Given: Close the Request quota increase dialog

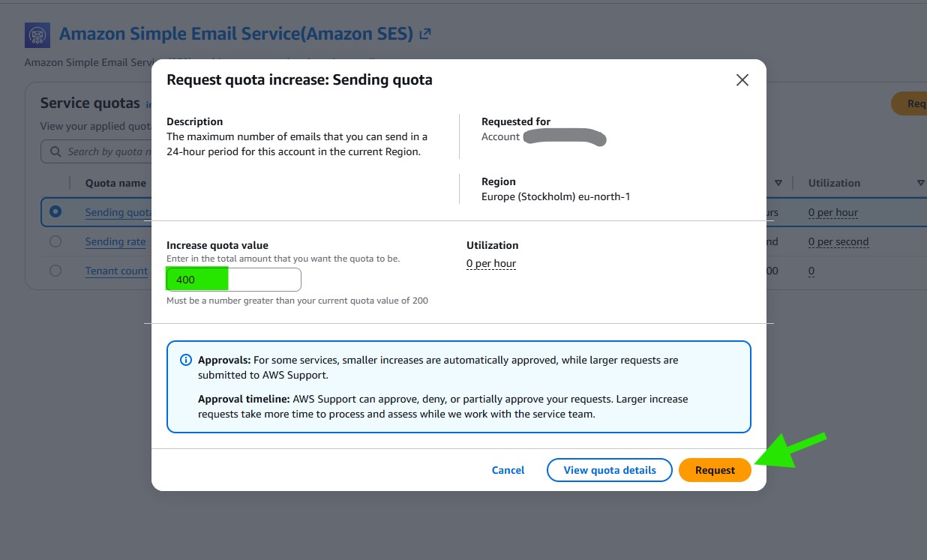Looking at the screenshot, I should pyautogui.click(x=742, y=80).
